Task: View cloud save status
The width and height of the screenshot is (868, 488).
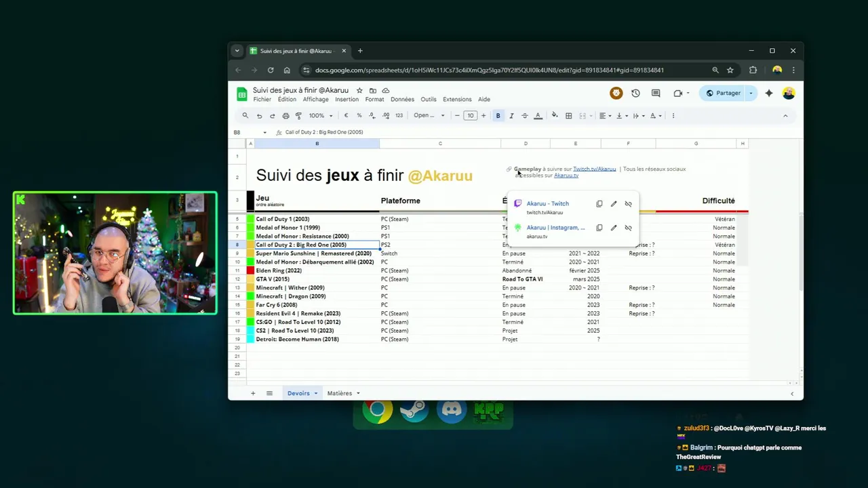Action: pyautogui.click(x=386, y=90)
